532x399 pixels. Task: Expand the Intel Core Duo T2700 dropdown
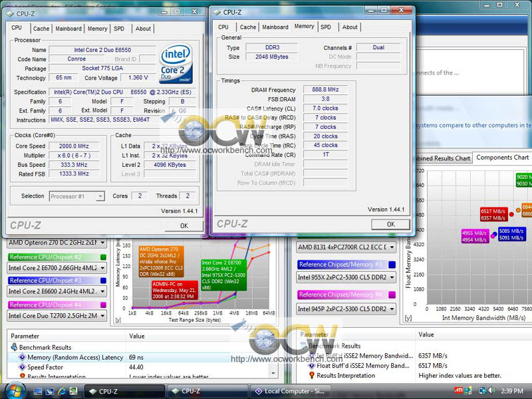[102, 316]
